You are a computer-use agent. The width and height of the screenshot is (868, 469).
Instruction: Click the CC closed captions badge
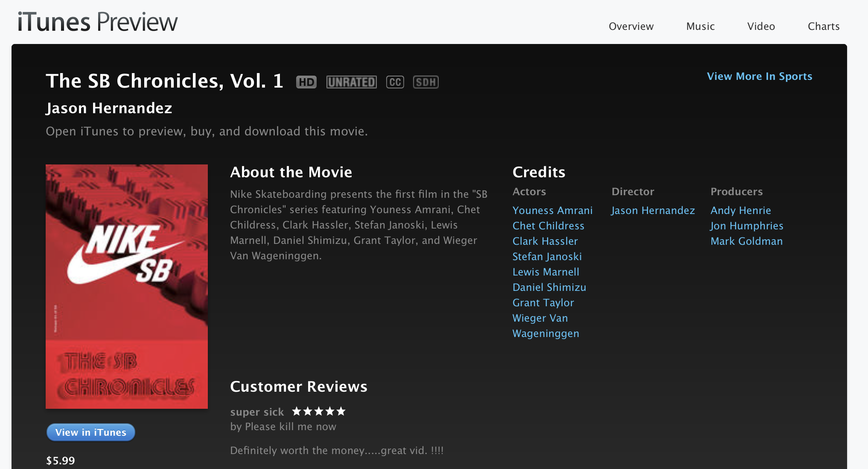(395, 82)
